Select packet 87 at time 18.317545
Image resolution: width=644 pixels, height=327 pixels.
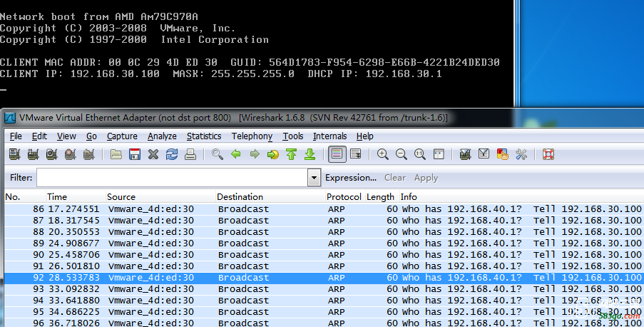pos(324,221)
